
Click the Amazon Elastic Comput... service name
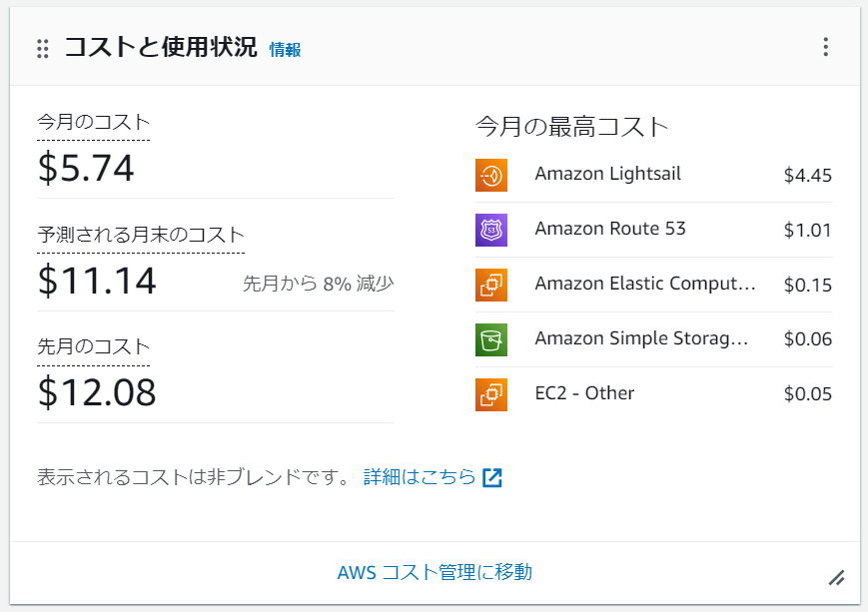[x=645, y=284]
